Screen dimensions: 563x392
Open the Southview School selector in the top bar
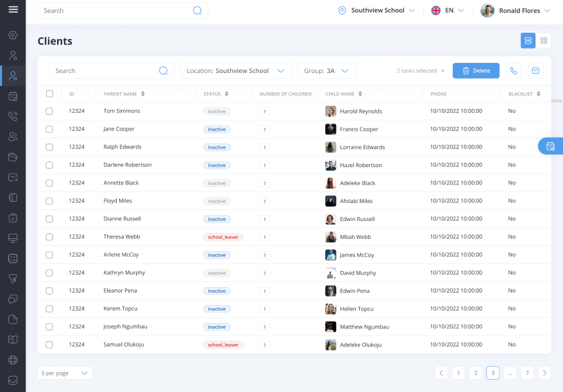pyautogui.click(x=376, y=10)
